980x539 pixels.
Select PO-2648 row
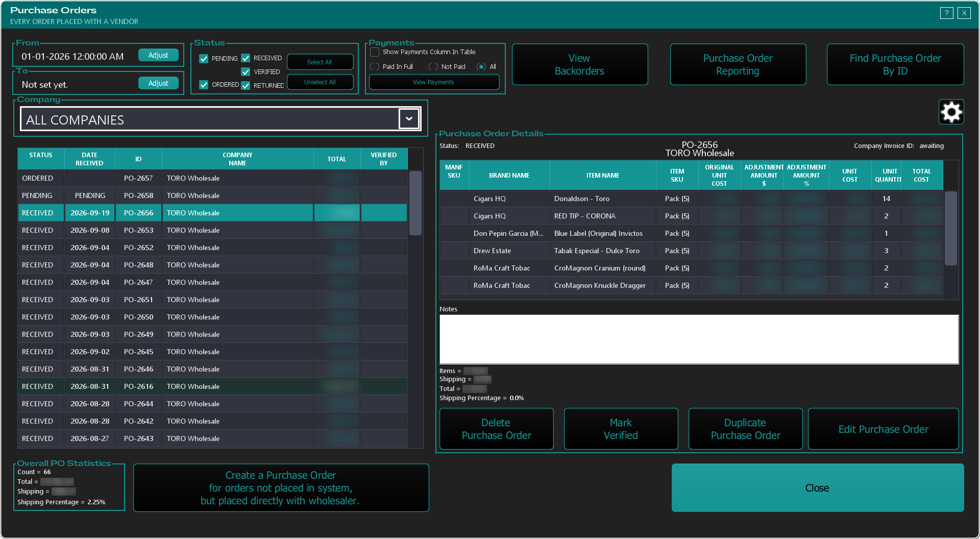coord(212,265)
